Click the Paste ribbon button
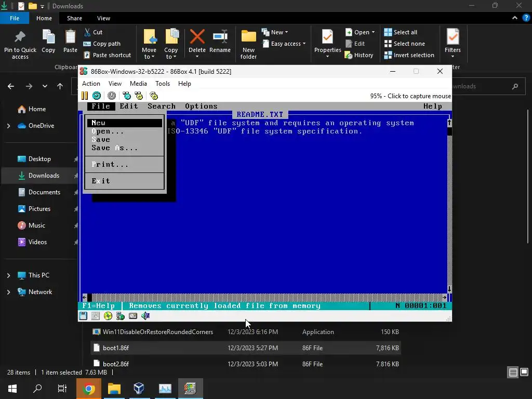Viewport: 532px width, 399px height. 70,41
